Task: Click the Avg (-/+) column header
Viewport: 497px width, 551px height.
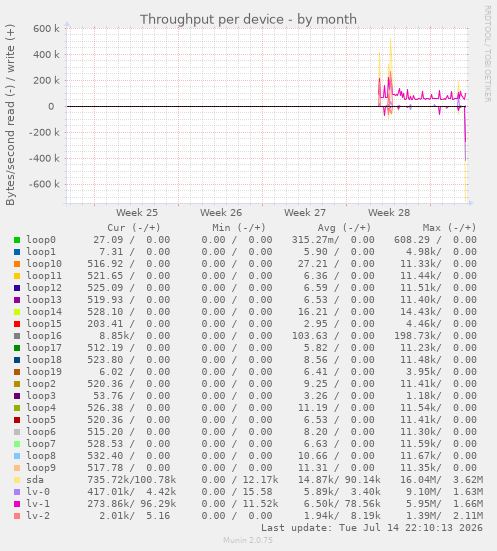Action: 344,228
